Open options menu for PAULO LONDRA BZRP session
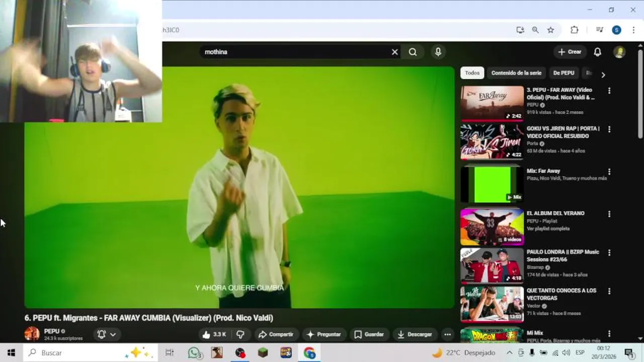The width and height of the screenshot is (644, 362). 609,253
